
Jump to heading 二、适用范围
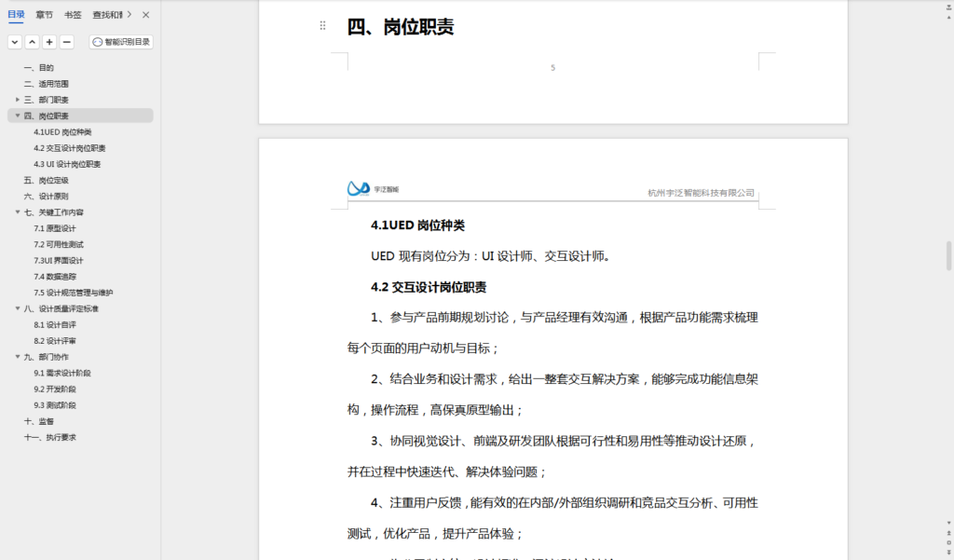tap(46, 83)
